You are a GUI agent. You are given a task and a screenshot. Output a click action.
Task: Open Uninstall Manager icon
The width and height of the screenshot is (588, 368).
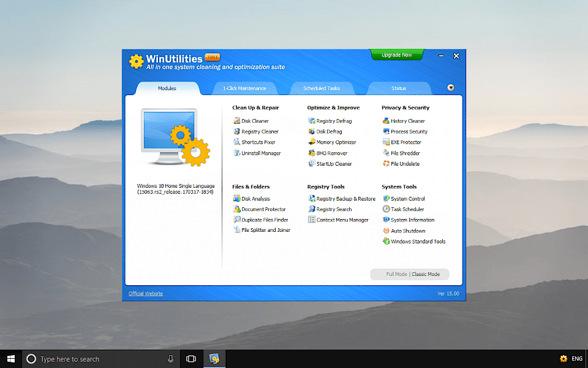(236, 153)
